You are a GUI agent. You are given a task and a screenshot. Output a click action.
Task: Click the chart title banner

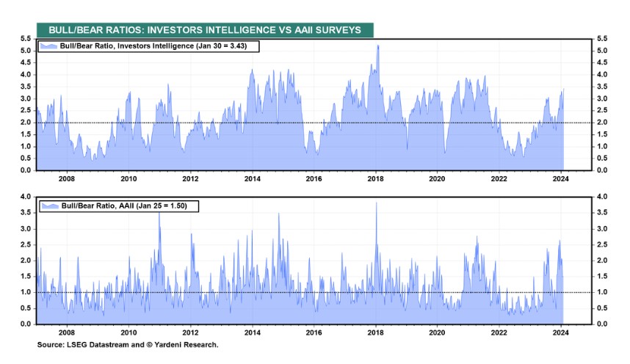tap(205, 30)
